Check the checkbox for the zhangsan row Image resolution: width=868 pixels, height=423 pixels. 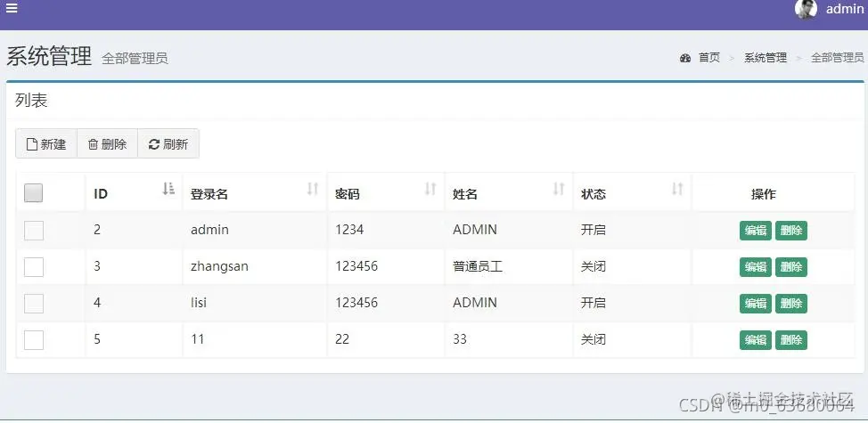coord(34,267)
